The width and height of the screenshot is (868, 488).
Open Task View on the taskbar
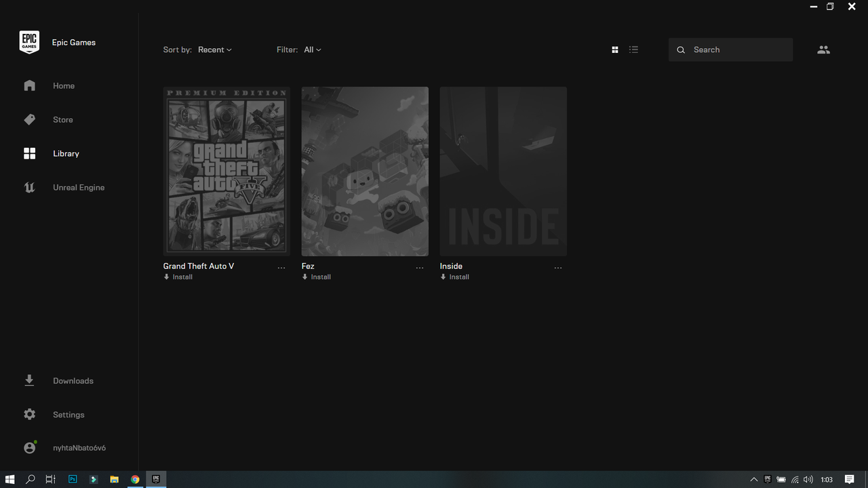tap(50, 479)
